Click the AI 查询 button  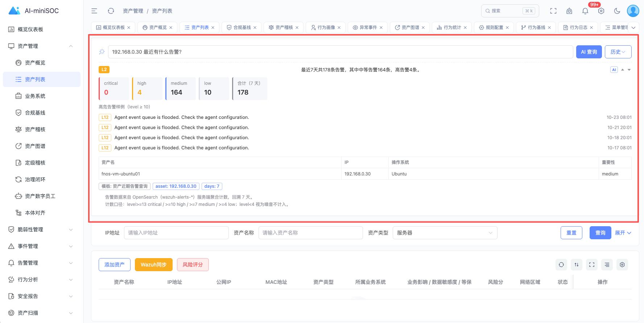tap(589, 52)
